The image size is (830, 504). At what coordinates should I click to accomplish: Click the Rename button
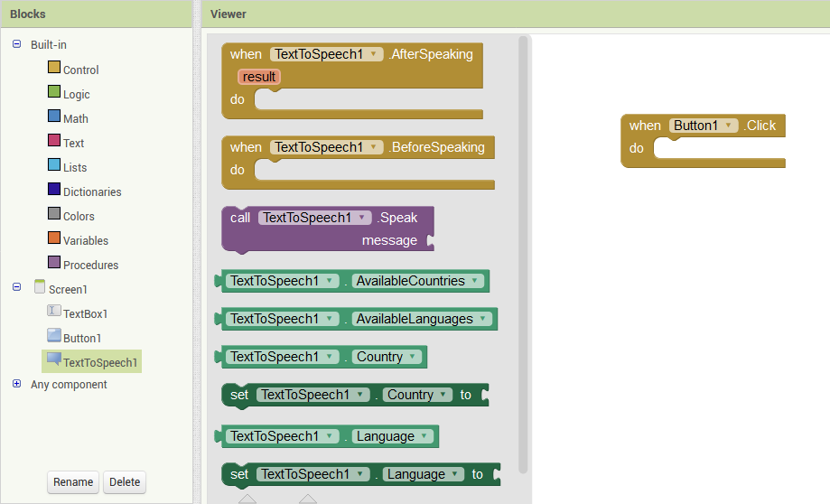73,481
